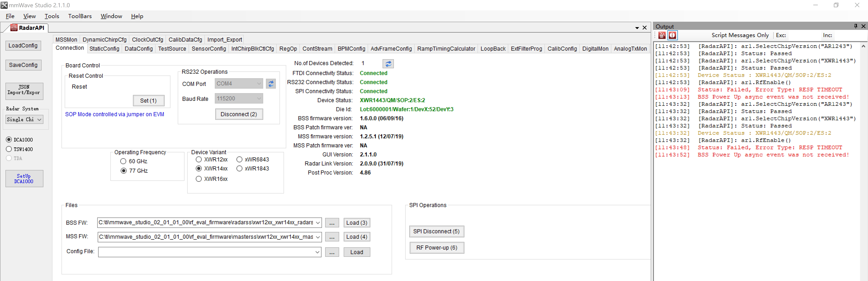Click the SaveConfig button
This screenshot has width=868, height=281.
pyautogui.click(x=23, y=65)
